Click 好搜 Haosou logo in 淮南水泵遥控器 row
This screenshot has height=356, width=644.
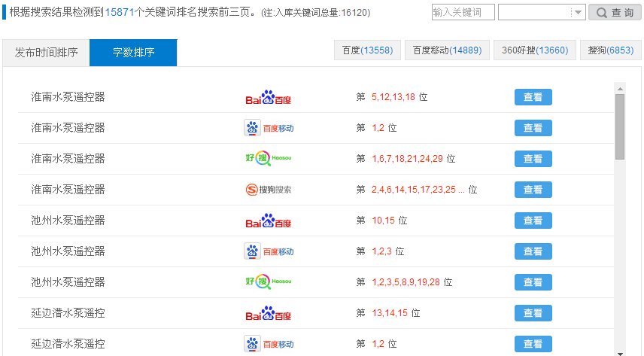[269, 158]
